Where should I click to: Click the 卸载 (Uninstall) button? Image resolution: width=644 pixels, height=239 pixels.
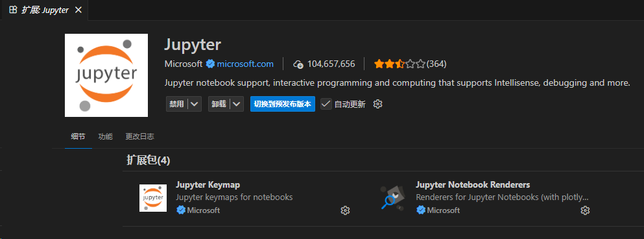pos(219,104)
